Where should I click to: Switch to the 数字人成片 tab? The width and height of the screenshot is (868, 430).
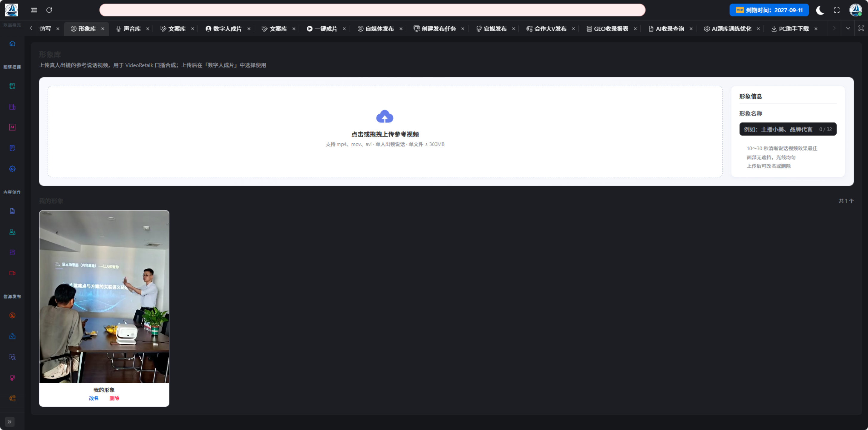pos(223,29)
